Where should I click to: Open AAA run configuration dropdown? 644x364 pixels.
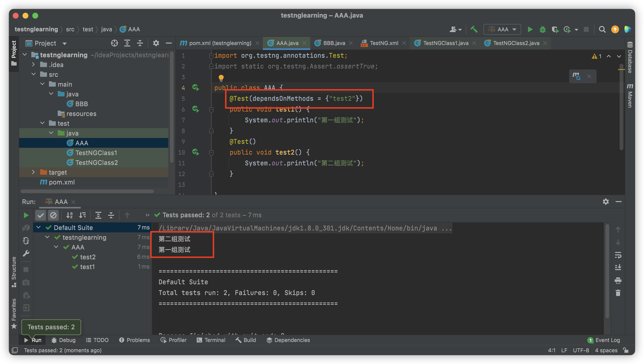click(502, 30)
